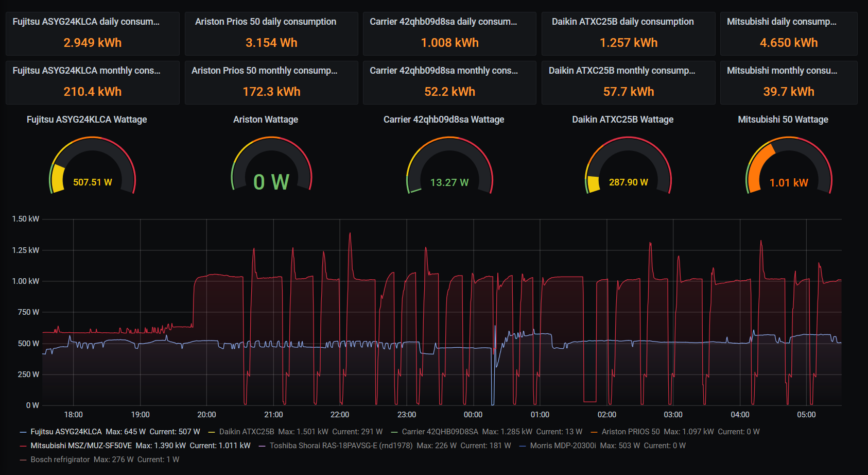Click the 1.50 kW y-axis label

(x=26, y=219)
